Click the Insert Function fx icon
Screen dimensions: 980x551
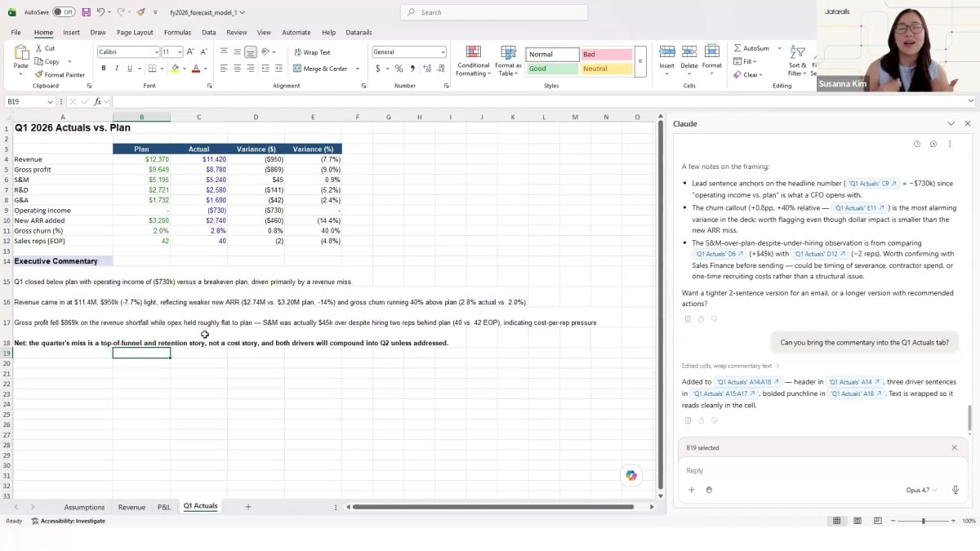click(x=97, y=101)
